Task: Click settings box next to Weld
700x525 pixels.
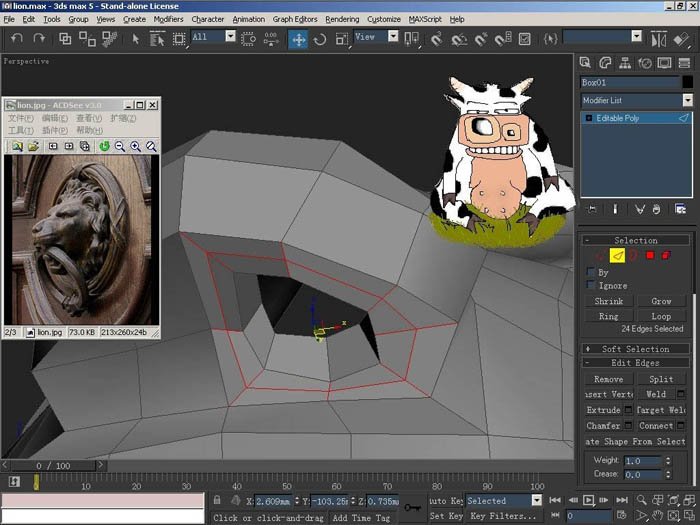Action: click(681, 394)
